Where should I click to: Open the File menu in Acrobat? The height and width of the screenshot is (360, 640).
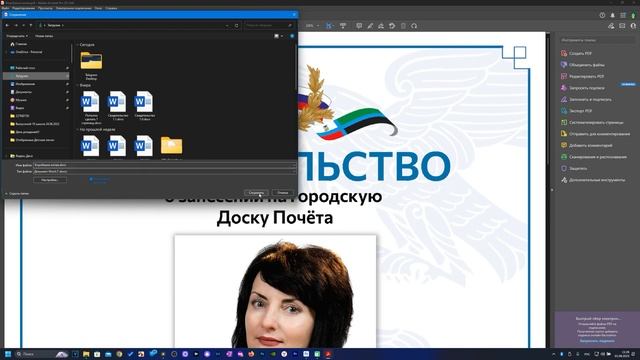click(x=5, y=8)
